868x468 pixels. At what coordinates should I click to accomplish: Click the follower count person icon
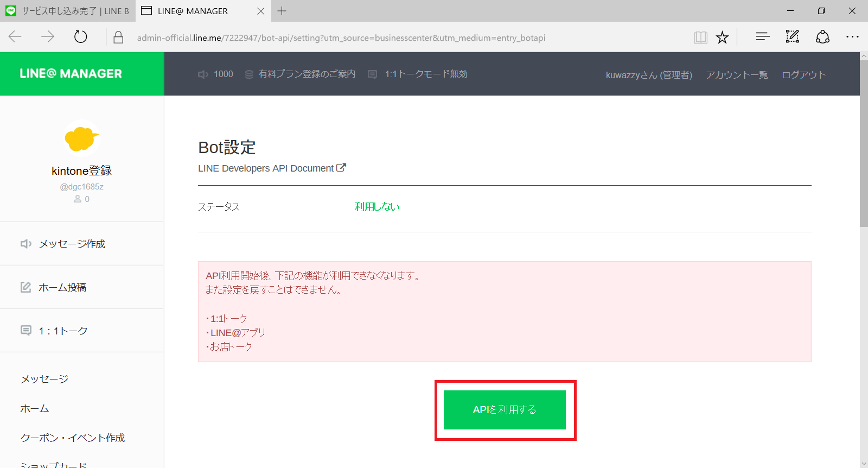(x=78, y=199)
